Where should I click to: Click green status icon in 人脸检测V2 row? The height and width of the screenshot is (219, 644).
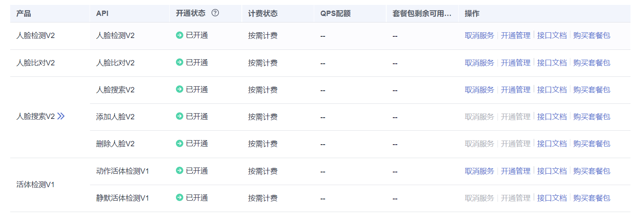pos(179,35)
